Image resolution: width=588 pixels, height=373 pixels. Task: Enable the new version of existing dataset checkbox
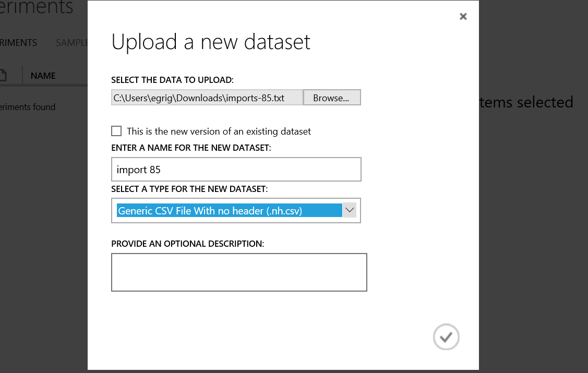(116, 131)
